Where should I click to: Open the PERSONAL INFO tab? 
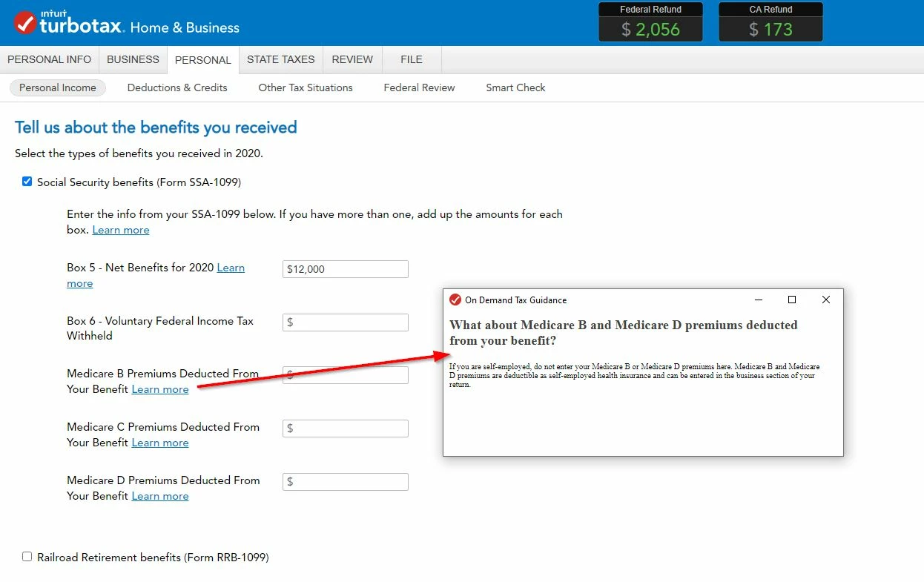tap(50, 60)
